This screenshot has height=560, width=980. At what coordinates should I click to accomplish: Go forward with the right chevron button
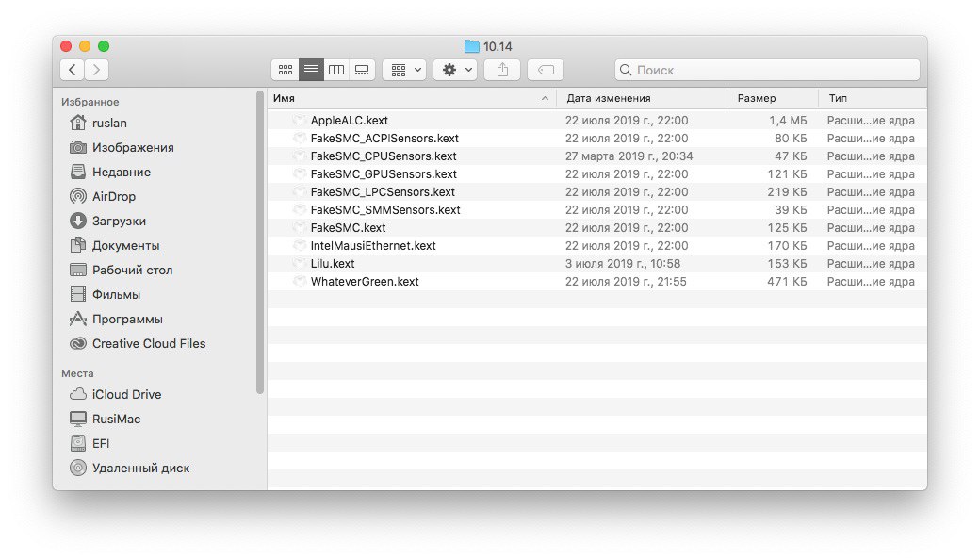[96, 70]
